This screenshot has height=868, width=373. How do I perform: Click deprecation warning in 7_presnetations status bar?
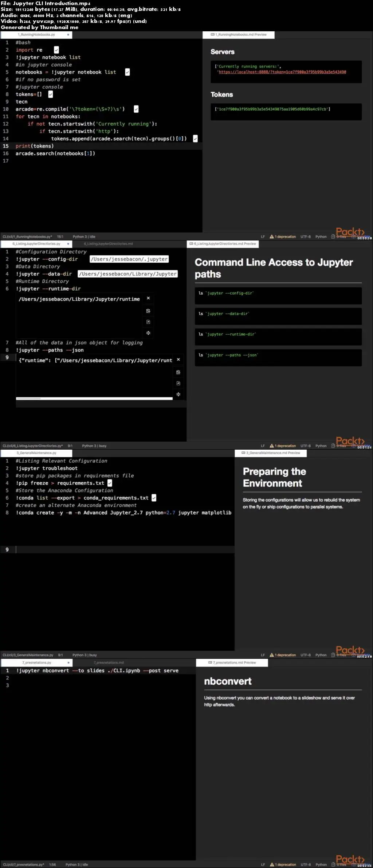283,864
